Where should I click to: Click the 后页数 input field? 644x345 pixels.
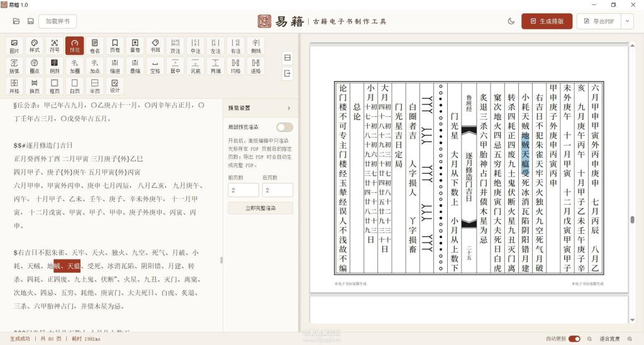[x=277, y=190]
